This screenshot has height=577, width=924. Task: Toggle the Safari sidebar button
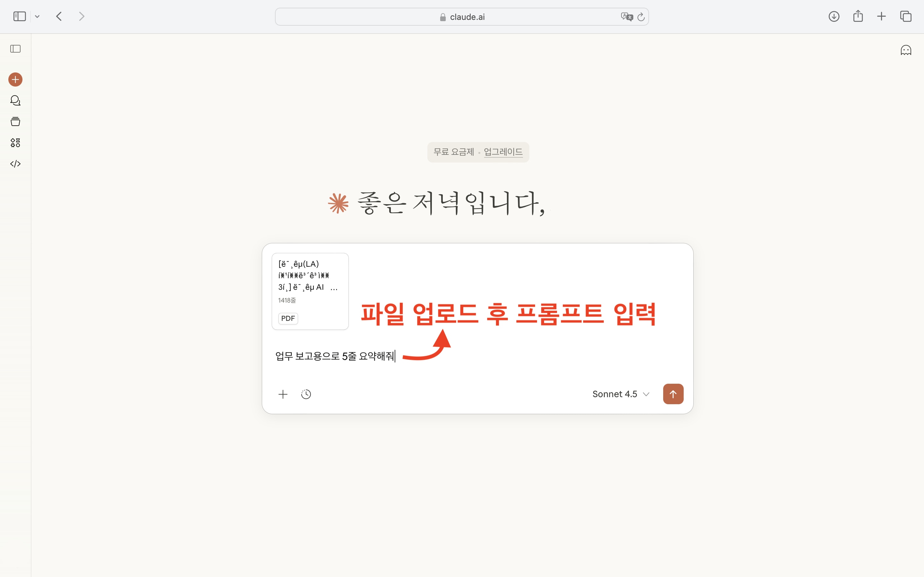tap(20, 16)
